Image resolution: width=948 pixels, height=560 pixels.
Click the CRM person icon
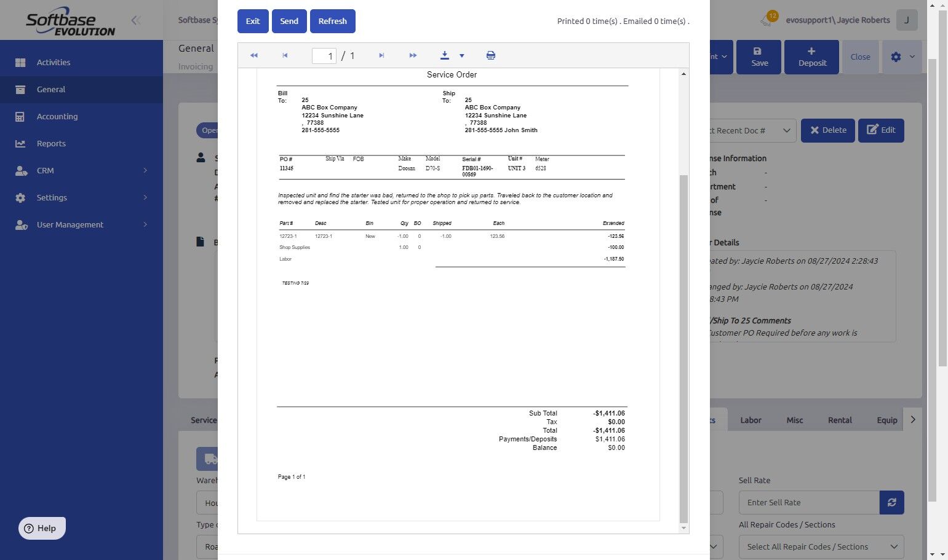21,170
